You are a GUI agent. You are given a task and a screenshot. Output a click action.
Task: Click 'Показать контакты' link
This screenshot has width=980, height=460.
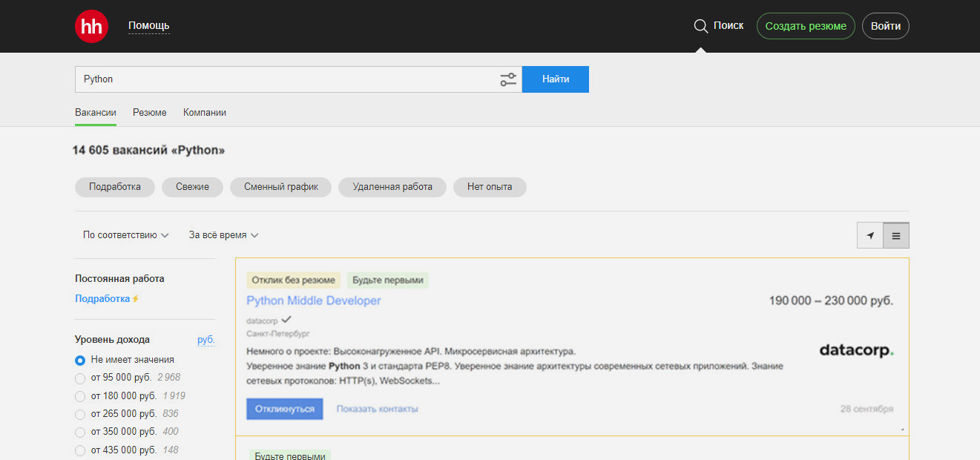(x=377, y=409)
